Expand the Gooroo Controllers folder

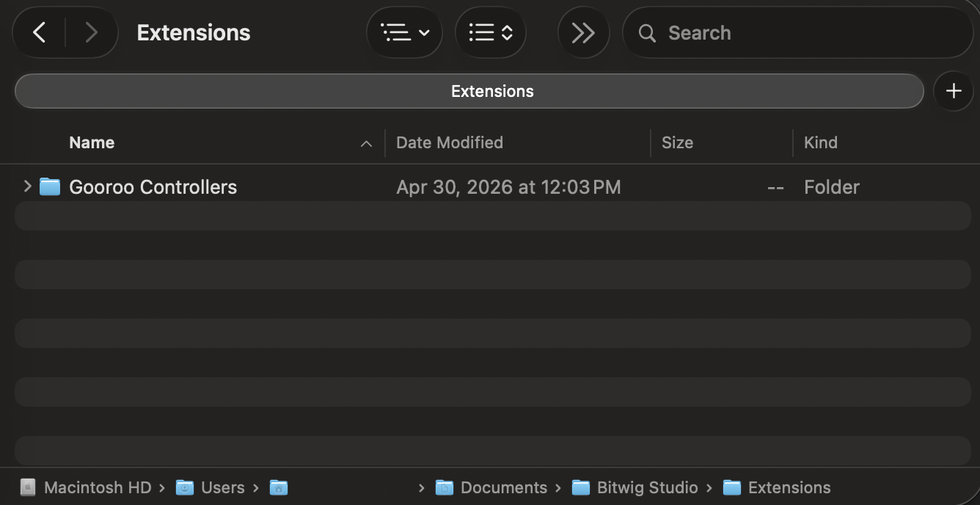pyautogui.click(x=27, y=186)
